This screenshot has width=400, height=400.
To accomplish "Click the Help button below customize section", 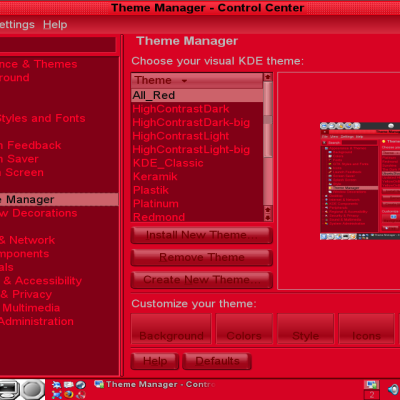I will tap(155, 361).
